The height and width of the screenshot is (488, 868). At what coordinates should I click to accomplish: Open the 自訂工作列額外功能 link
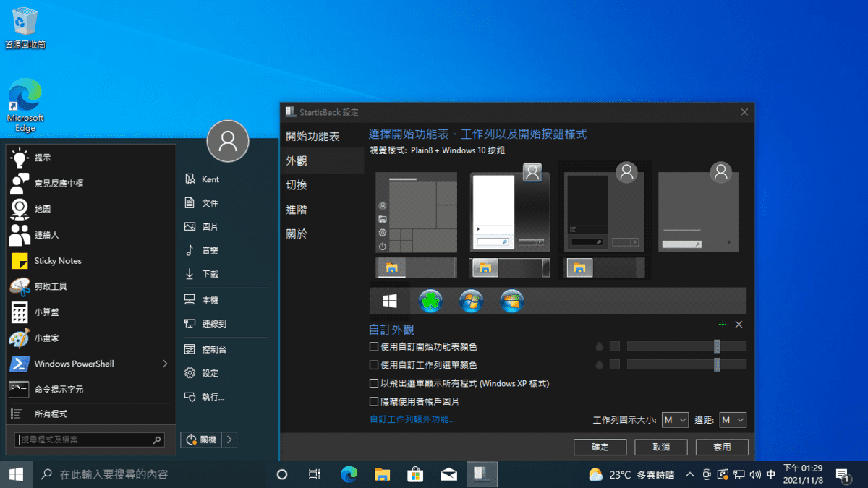click(x=412, y=419)
